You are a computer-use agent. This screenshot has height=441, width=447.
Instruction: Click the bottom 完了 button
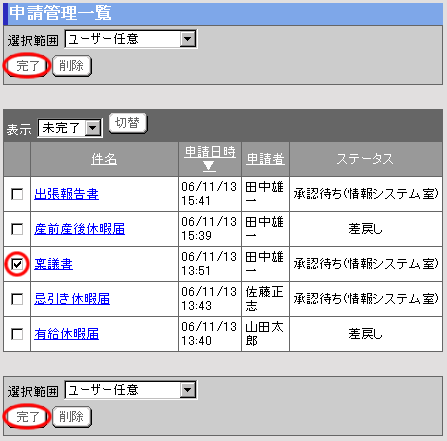[x=27, y=417]
